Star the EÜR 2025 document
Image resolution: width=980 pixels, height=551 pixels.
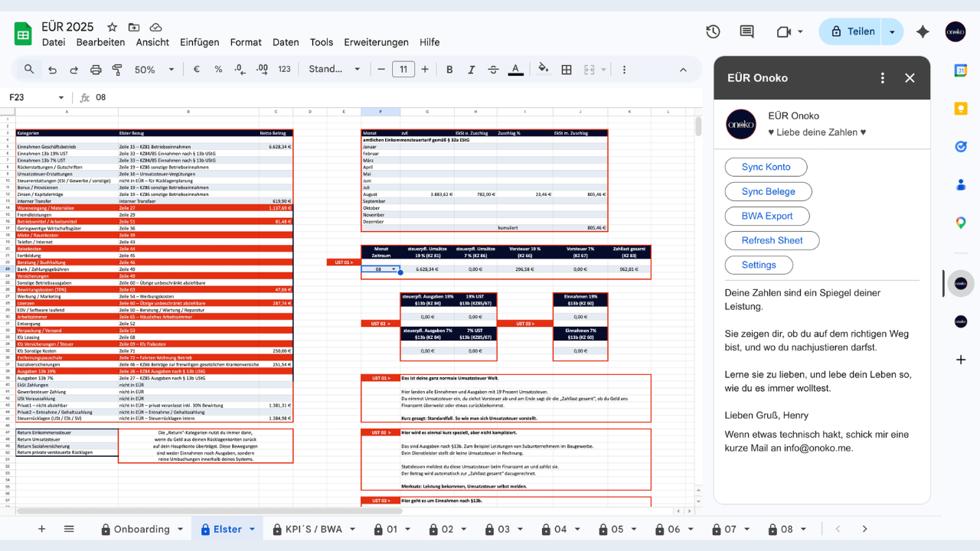coord(113,27)
